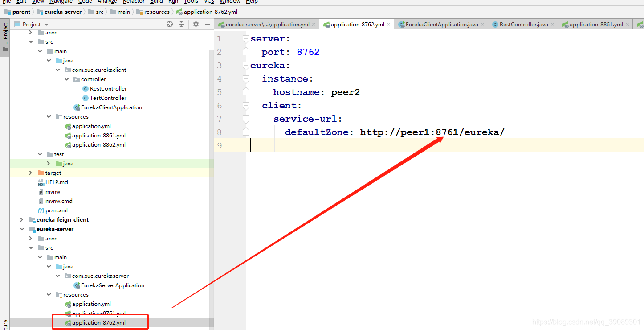The height and width of the screenshot is (330, 644).
Task: Collapse the controller package
Action: (67, 79)
